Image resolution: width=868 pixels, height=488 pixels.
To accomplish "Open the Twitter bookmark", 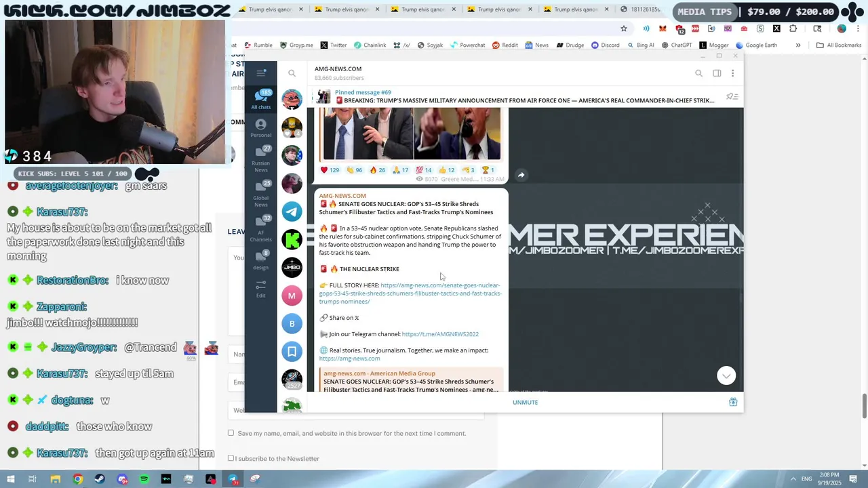I will click(x=334, y=45).
